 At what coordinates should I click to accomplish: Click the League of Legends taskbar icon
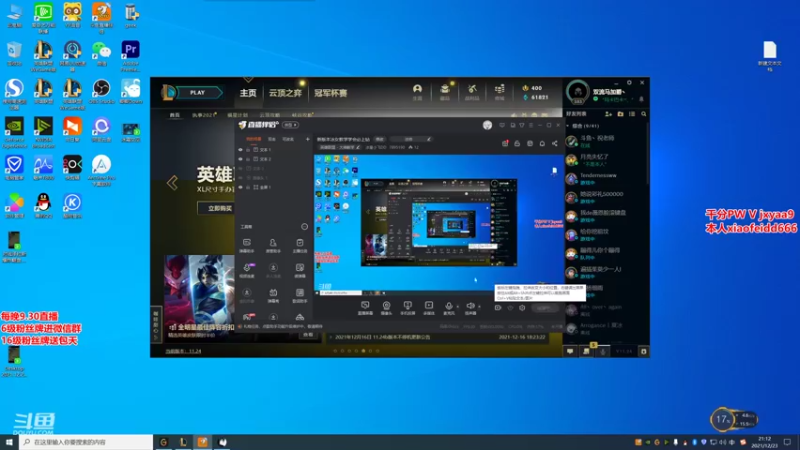coord(183,442)
